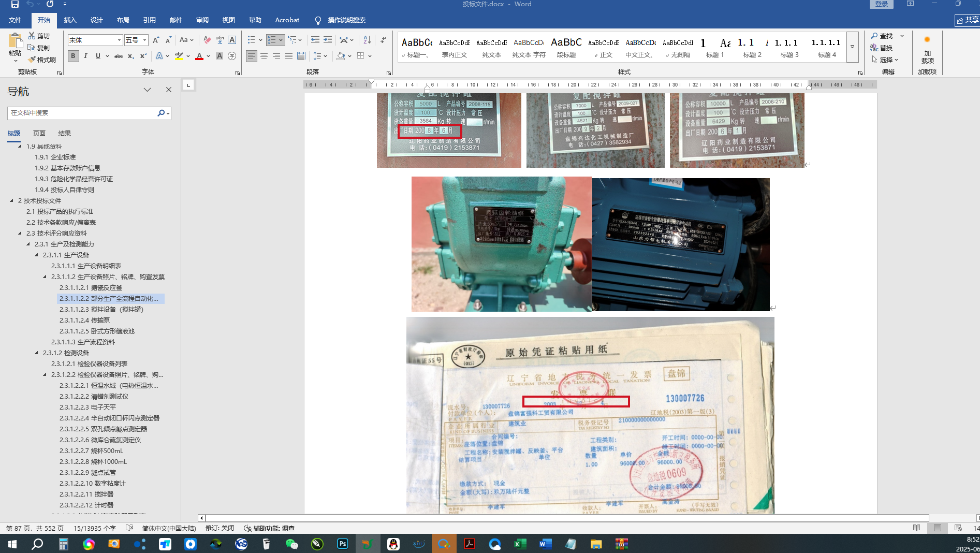
Task: Open the Review (审阅) ribbon tab
Action: [x=202, y=20]
